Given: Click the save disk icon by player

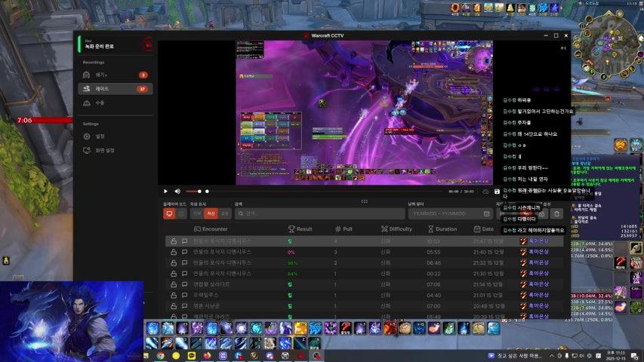Looking at the screenshot, I should pyautogui.click(x=497, y=192).
